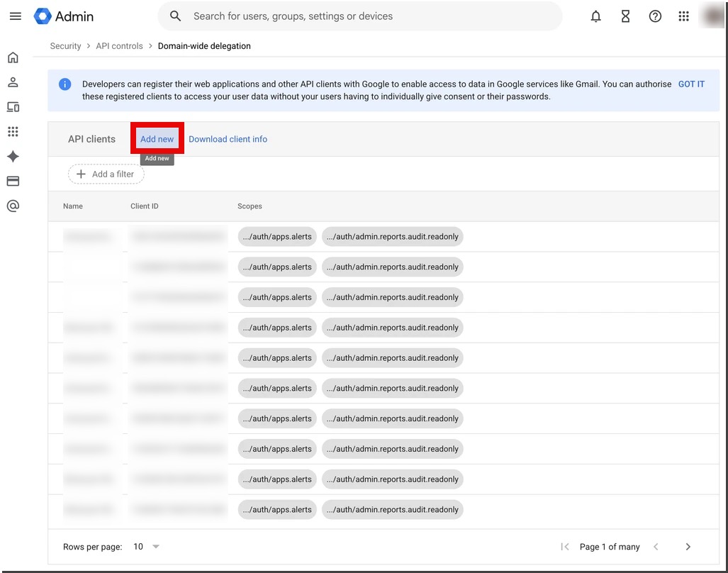Jump to first page of results
728x573 pixels.
click(564, 547)
